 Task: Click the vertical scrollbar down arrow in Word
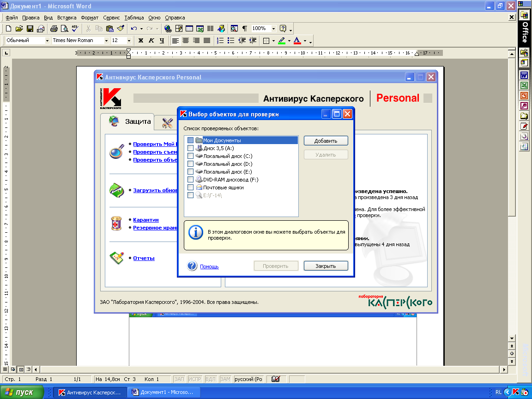[x=512, y=338]
